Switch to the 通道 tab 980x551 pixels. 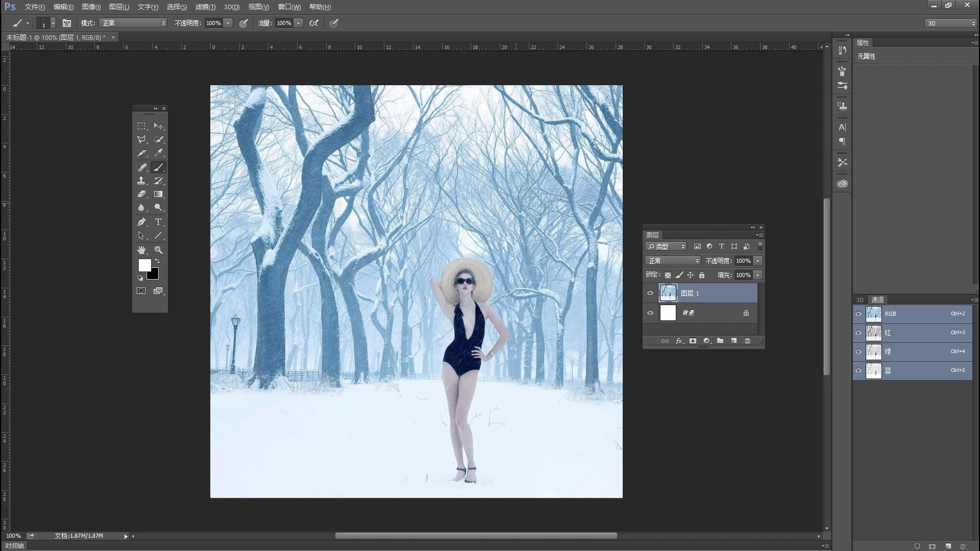coord(877,299)
